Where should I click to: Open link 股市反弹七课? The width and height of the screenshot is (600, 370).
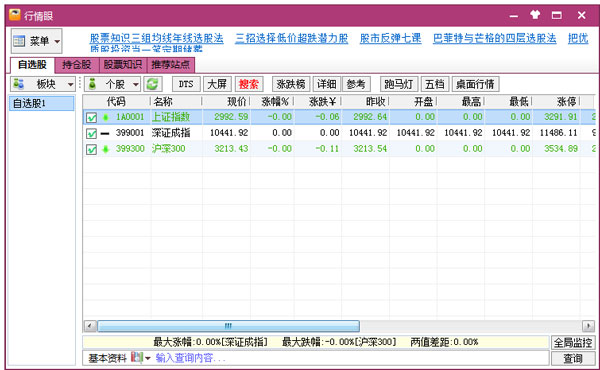click(390, 38)
